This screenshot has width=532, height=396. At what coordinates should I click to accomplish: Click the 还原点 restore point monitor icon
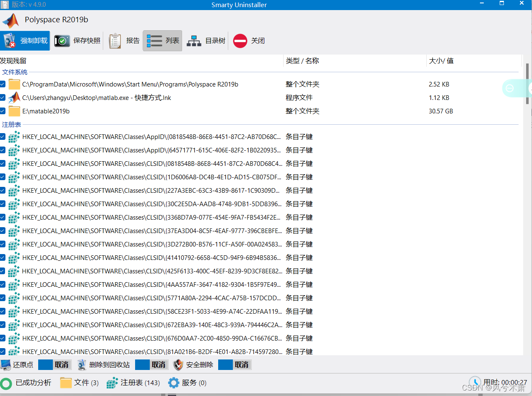tap(5, 365)
